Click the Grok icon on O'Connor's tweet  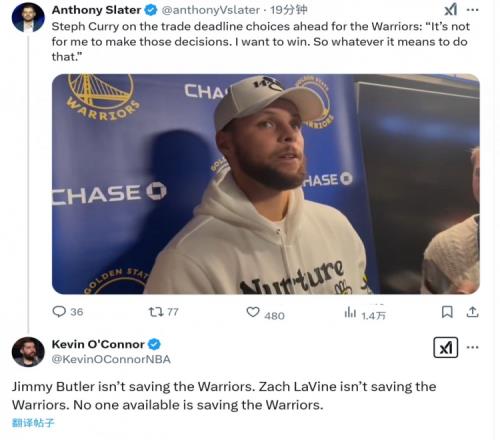click(x=446, y=347)
